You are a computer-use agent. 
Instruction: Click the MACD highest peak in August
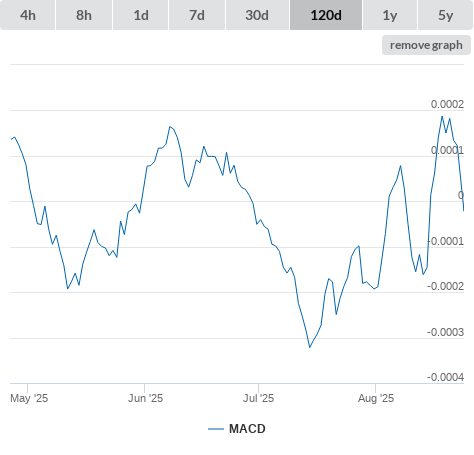pyautogui.click(x=442, y=116)
